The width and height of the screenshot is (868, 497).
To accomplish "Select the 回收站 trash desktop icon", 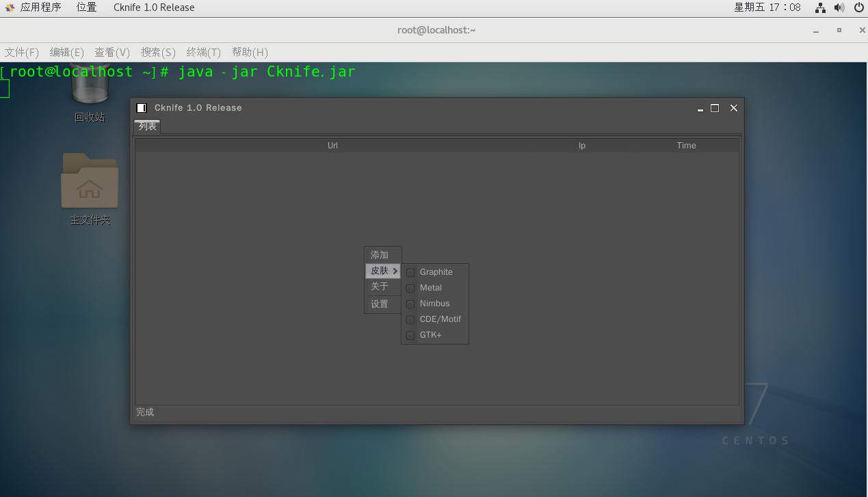I will pyautogui.click(x=90, y=94).
